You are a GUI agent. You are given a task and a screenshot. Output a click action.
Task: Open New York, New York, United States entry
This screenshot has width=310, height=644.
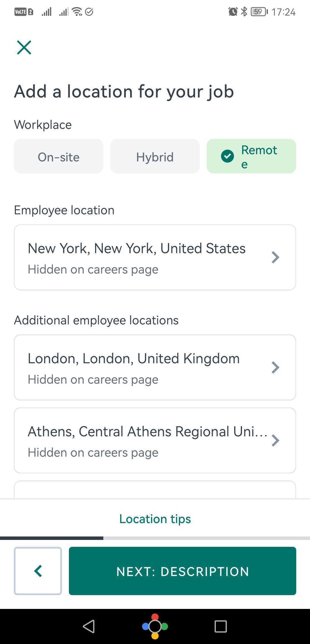[155, 257]
